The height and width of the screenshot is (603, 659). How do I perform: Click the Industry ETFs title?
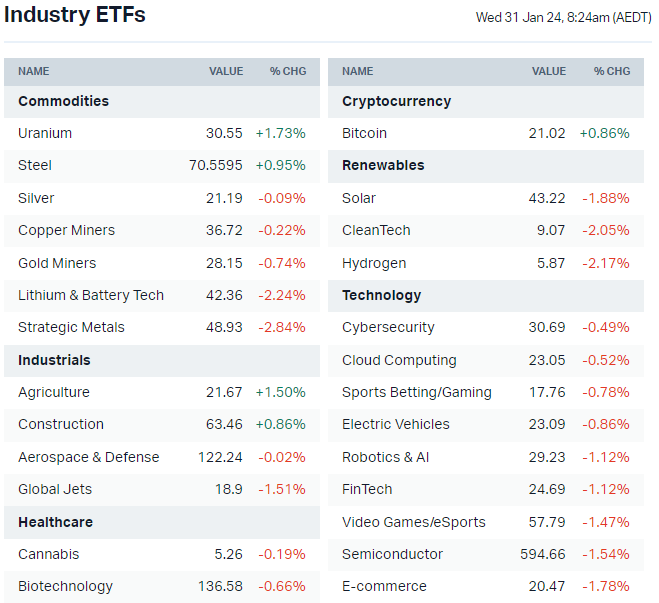pos(75,15)
